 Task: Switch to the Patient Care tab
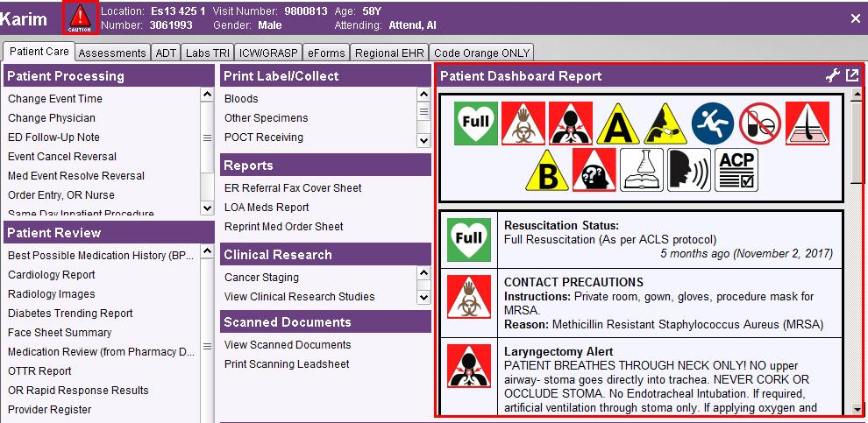(x=39, y=52)
